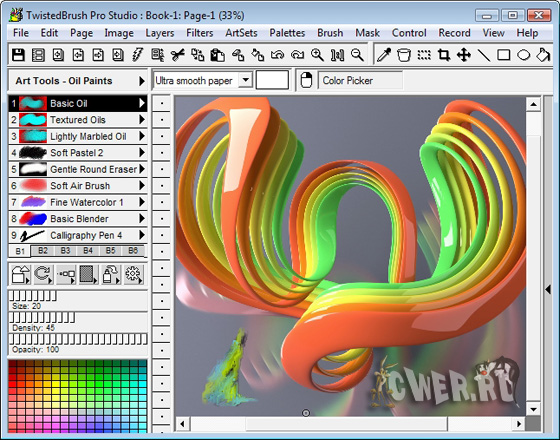Click the Save floppy disk icon
This screenshot has height=440, width=560.
18,55
